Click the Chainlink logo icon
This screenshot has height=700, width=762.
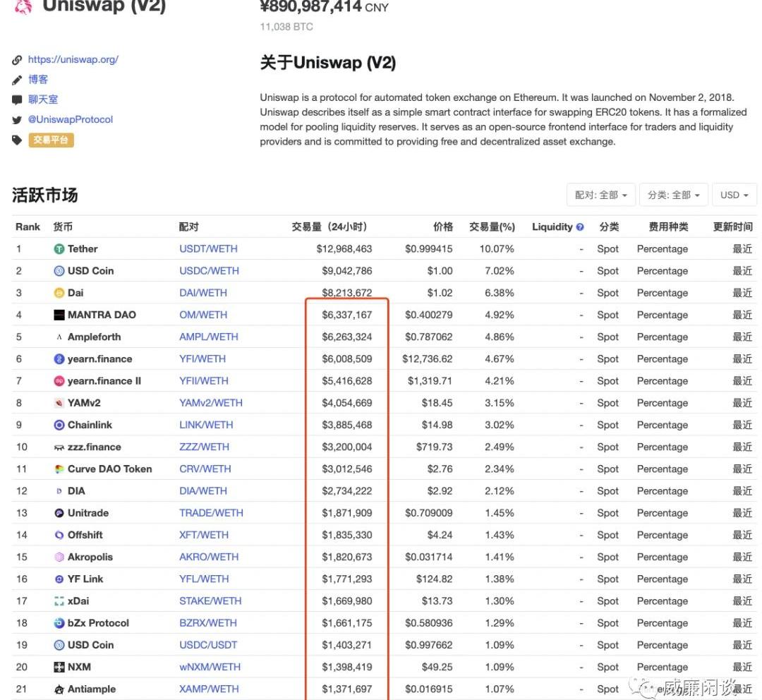(59, 426)
